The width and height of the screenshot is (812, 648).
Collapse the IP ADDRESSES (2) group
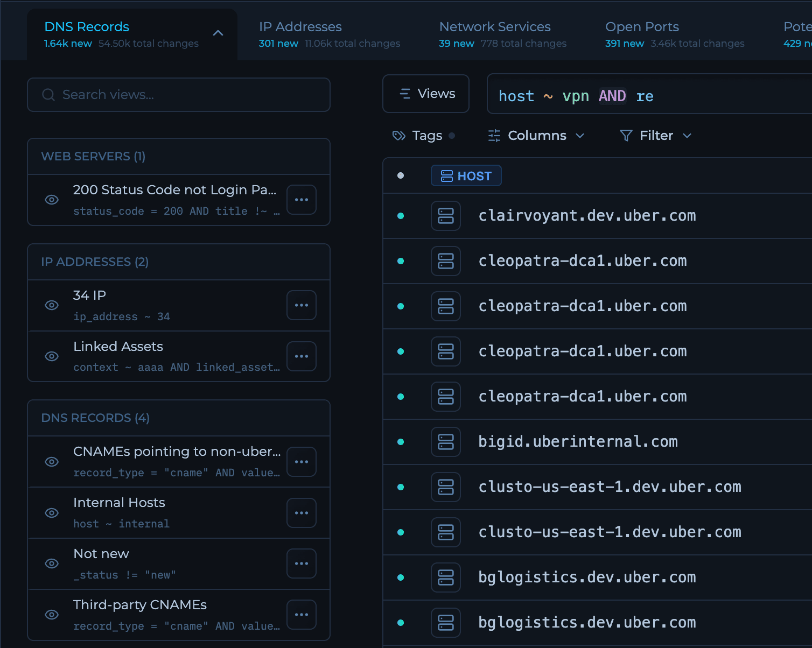[179, 262]
